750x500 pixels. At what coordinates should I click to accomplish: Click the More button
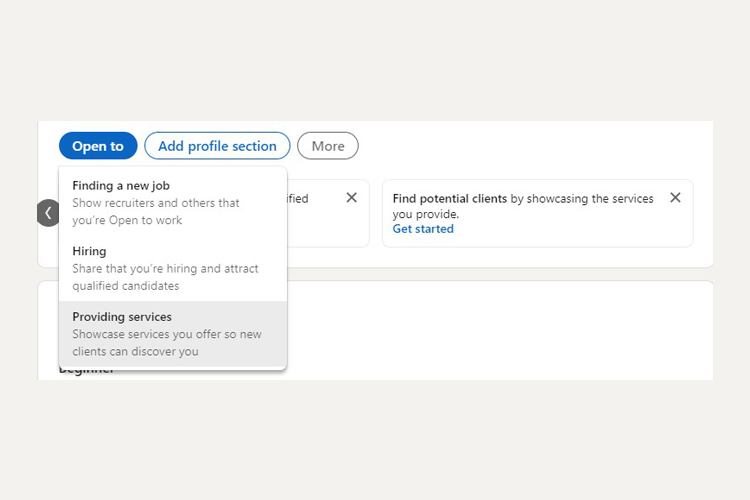328,146
